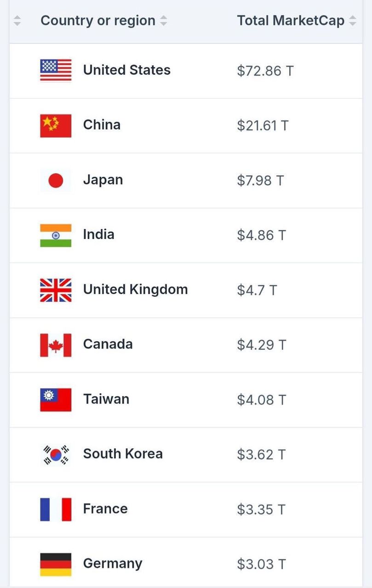Click the China flag icon
372x588 pixels.
[x=56, y=125]
